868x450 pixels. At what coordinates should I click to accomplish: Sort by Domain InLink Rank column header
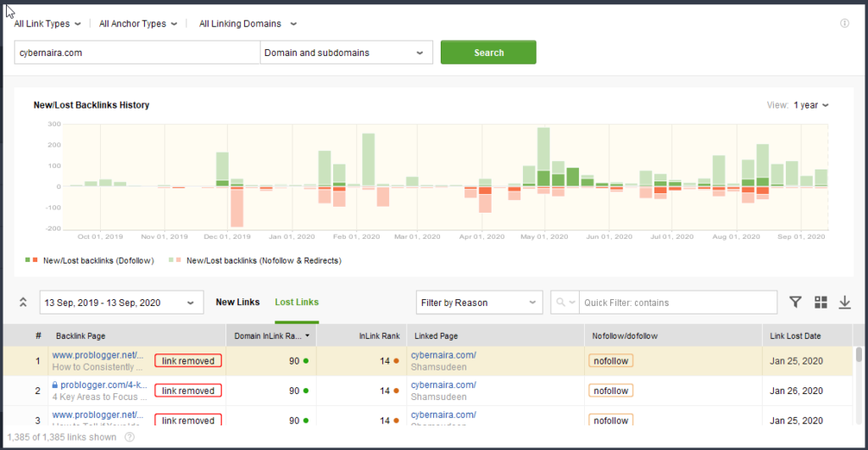pos(270,336)
